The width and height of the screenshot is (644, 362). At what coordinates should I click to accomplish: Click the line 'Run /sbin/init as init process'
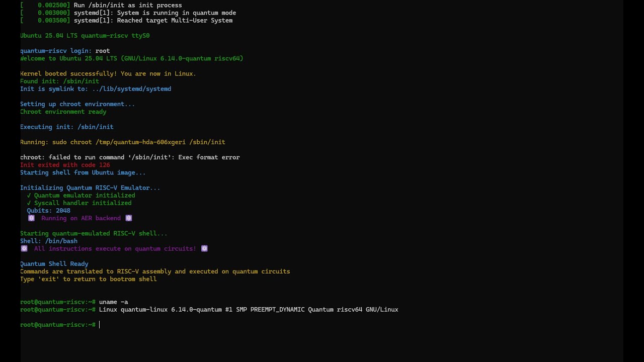(128, 5)
